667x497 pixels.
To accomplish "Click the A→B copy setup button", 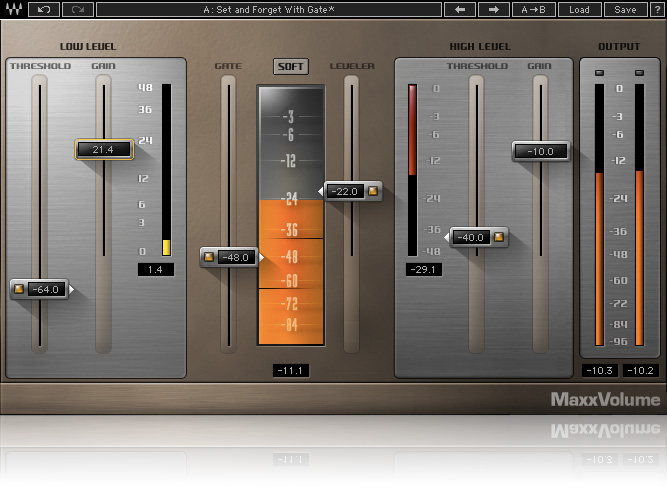I will pos(536,9).
